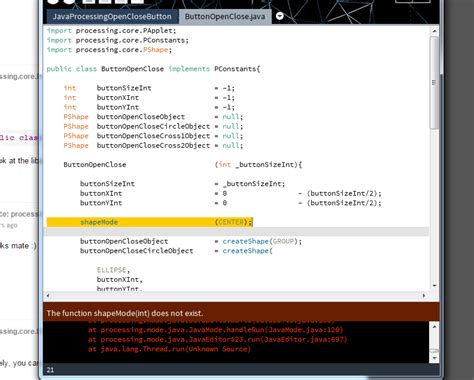Click the (int _buttonSizeInt){ parameter text

pos(258,165)
